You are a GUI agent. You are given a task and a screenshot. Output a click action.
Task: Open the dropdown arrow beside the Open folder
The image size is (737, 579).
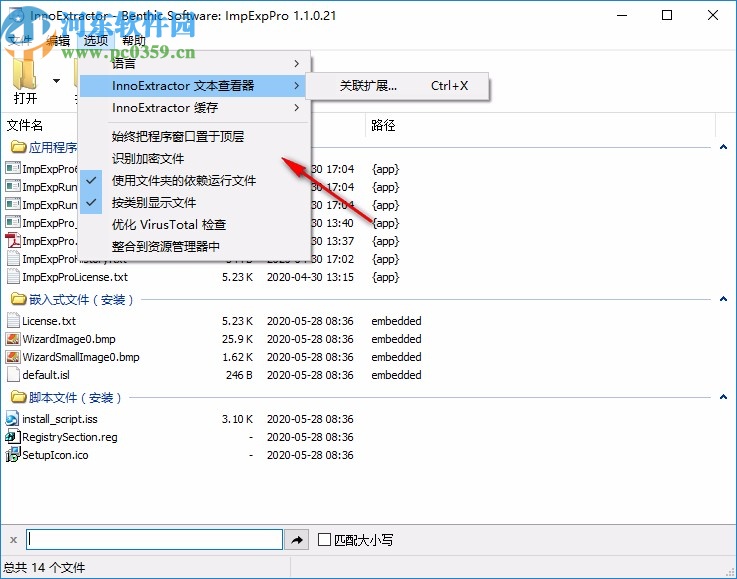56,81
